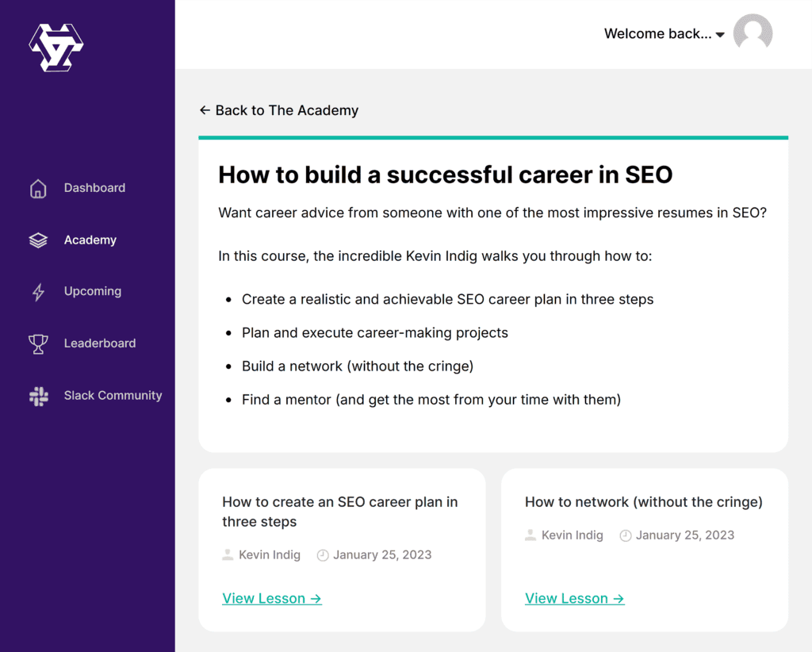812x652 pixels.
Task: Click the Slack Community logo icon
Action: tap(38, 396)
